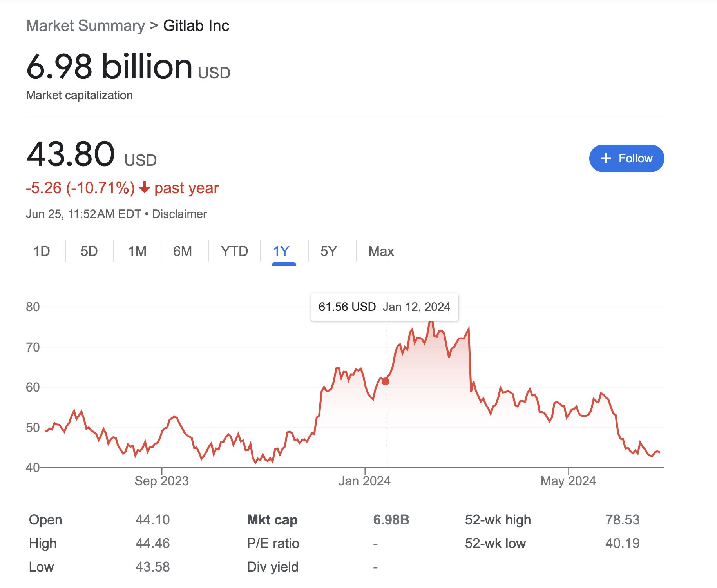Viewport: 717px width, 588px height.
Task: Select the 5D time range tab
Action: [89, 251]
